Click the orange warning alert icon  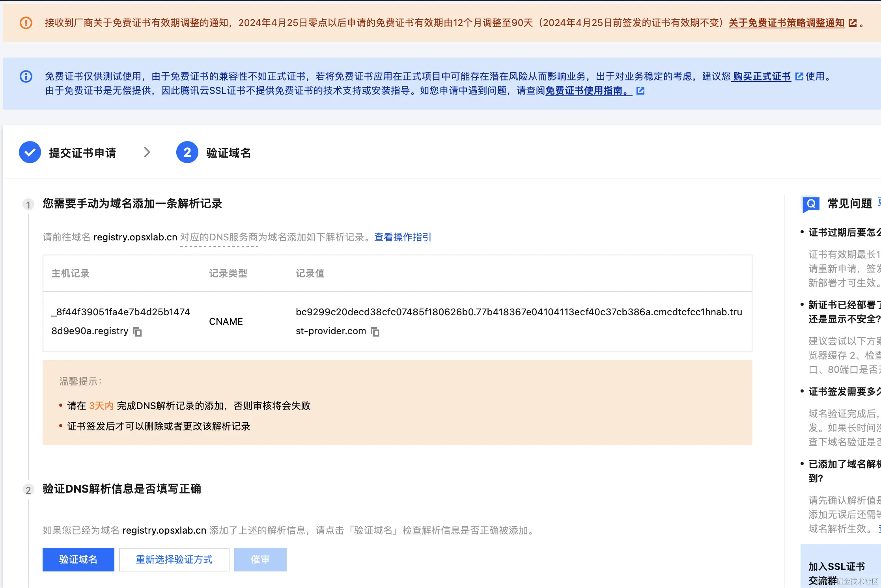[26, 23]
